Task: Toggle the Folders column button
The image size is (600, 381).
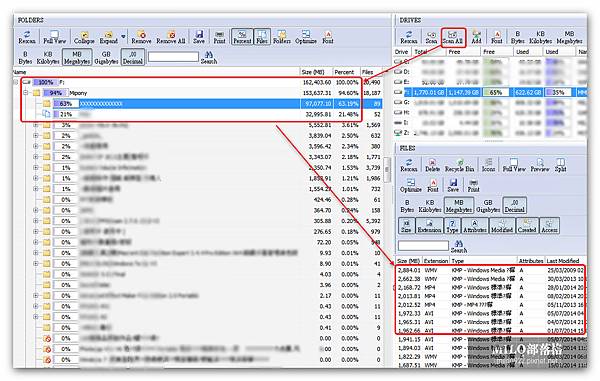Action: (282, 37)
